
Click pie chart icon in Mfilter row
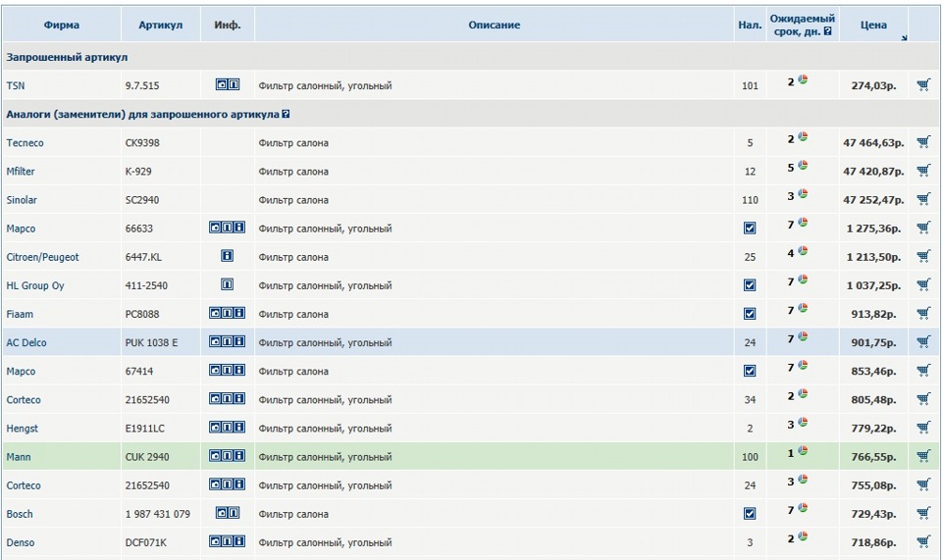(803, 166)
